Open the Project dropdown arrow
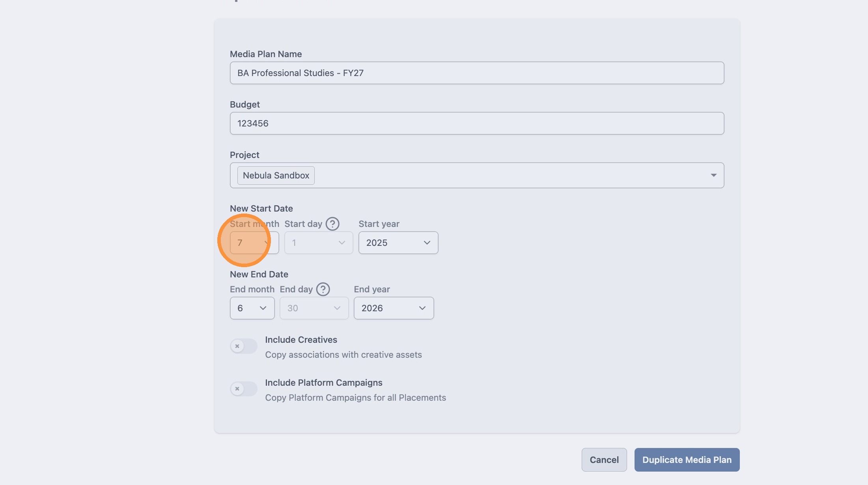The image size is (868, 485). 713,175
